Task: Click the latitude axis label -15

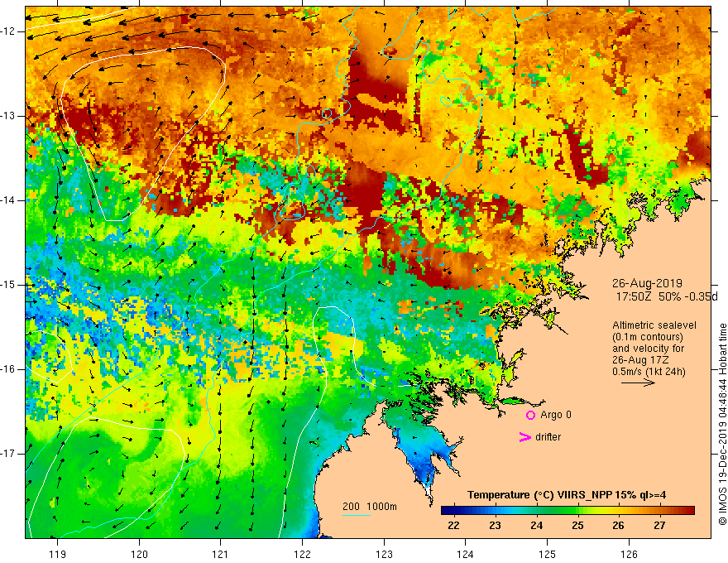Action: pyautogui.click(x=9, y=285)
